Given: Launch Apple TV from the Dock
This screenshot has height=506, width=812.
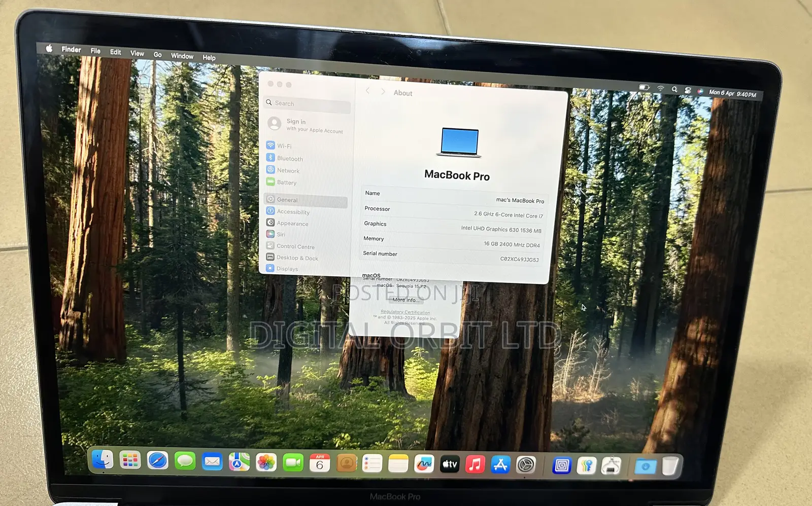Looking at the screenshot, I should click(x=450, y=464).
